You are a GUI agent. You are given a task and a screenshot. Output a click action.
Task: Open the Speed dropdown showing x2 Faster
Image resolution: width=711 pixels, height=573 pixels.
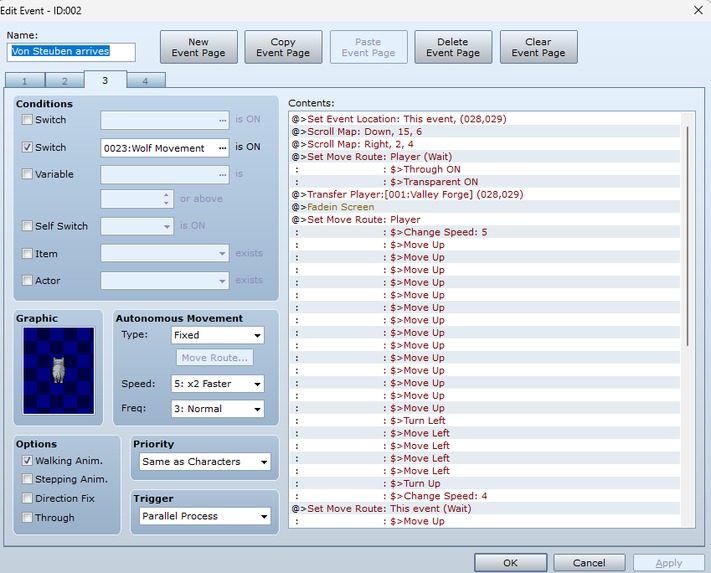(x=218, y=384)
